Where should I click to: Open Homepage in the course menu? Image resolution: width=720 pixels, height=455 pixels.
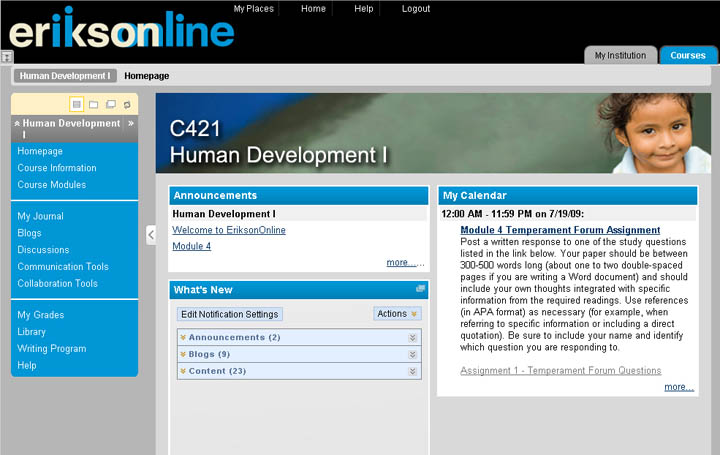40,151
